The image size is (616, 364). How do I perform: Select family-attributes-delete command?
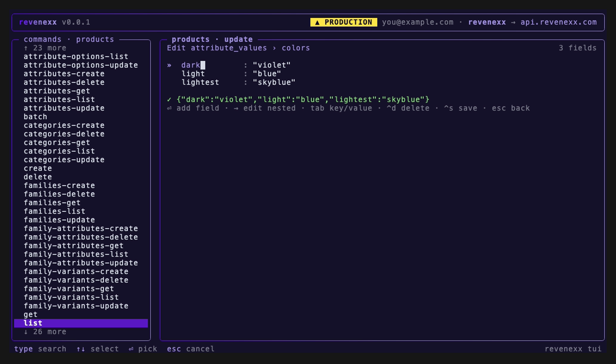click(x=81, y=237)
